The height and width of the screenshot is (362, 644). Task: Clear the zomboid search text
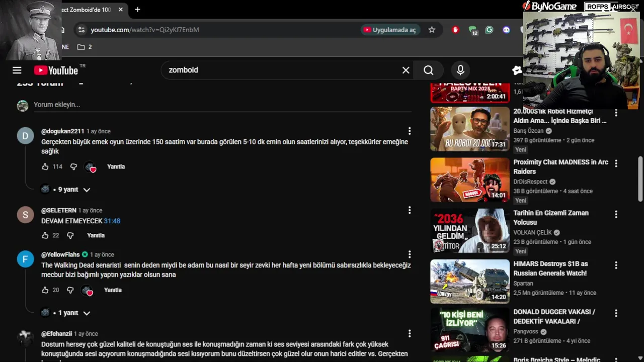coord(406,70)
